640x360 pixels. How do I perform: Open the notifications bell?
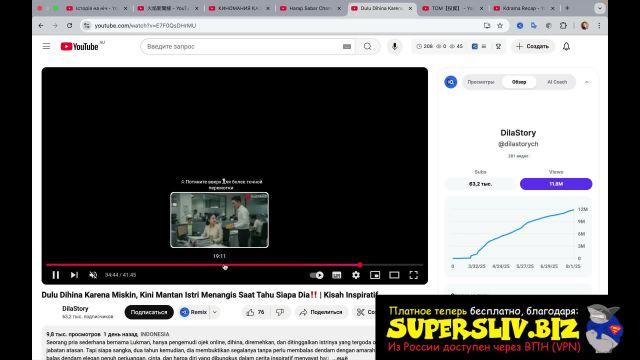tap(567, 47)
